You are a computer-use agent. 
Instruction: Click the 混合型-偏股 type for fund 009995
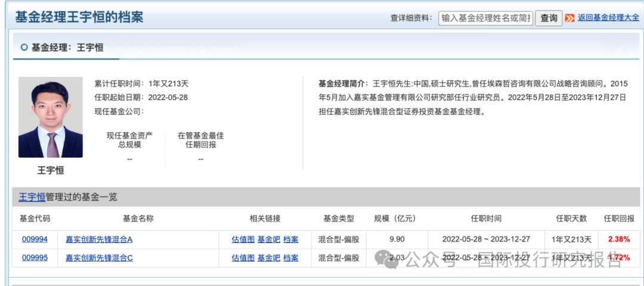339,258
